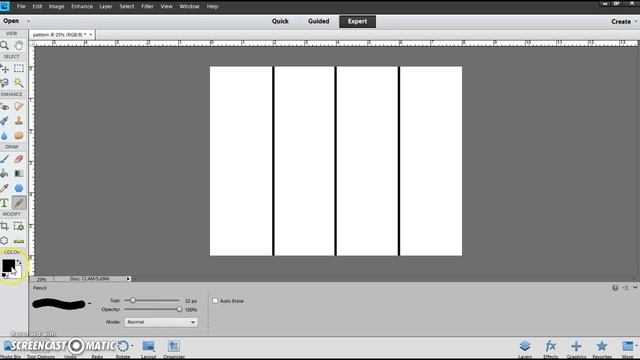Open the Edit menu

37,7
